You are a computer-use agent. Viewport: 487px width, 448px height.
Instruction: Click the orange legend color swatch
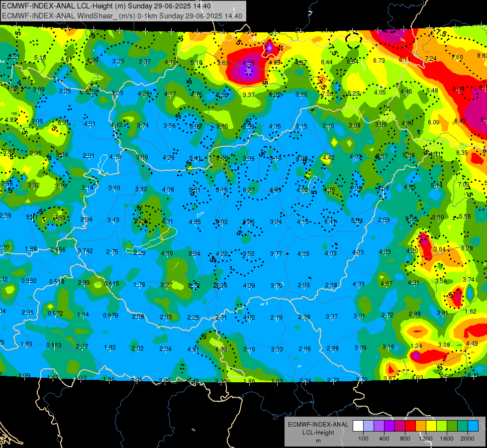pyautogui.click(x=421, y=426)
